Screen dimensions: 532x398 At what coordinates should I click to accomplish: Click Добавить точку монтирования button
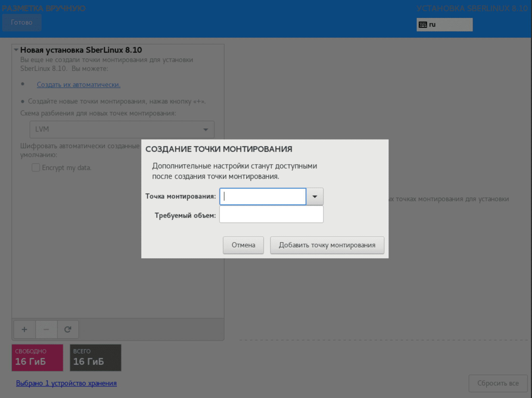coord(327,245)
